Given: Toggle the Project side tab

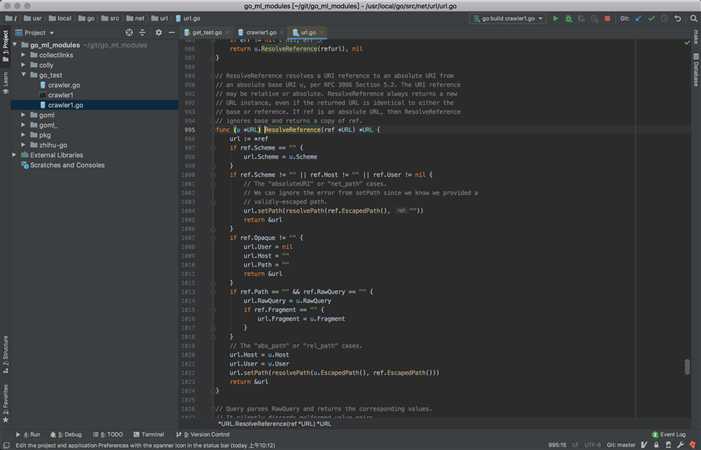Looking at the screenshot, I should (x=5, y=46).
